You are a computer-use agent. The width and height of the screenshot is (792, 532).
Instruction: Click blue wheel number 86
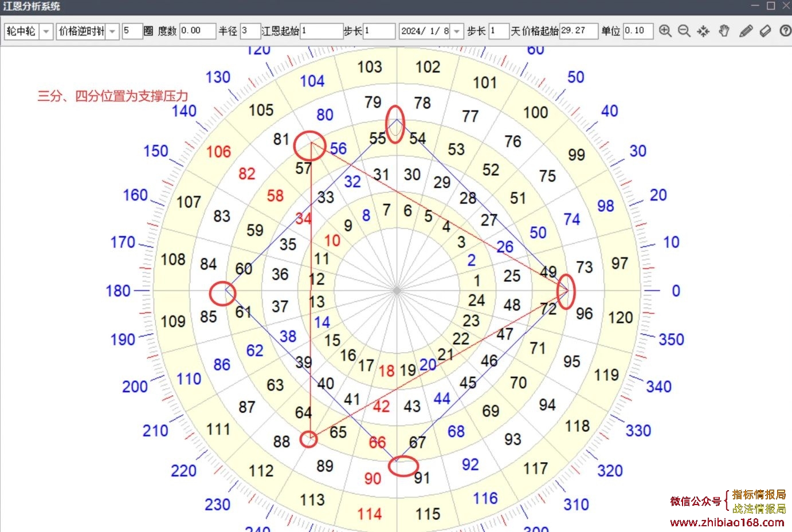tap(222, 365)
